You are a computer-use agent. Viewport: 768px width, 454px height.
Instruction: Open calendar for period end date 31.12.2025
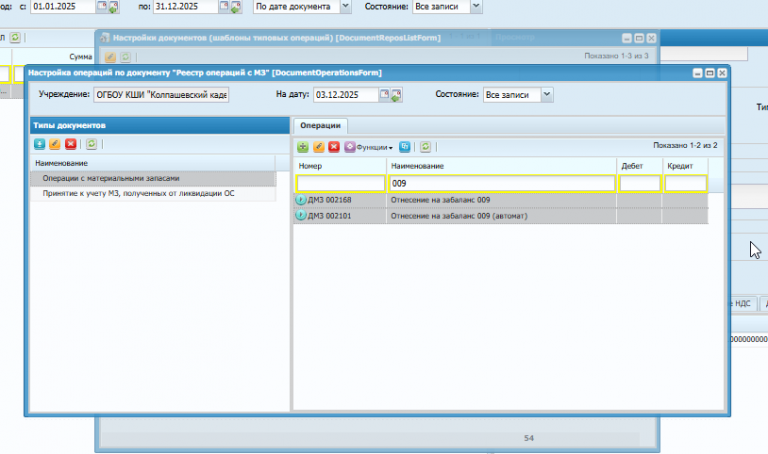[224, 6]
